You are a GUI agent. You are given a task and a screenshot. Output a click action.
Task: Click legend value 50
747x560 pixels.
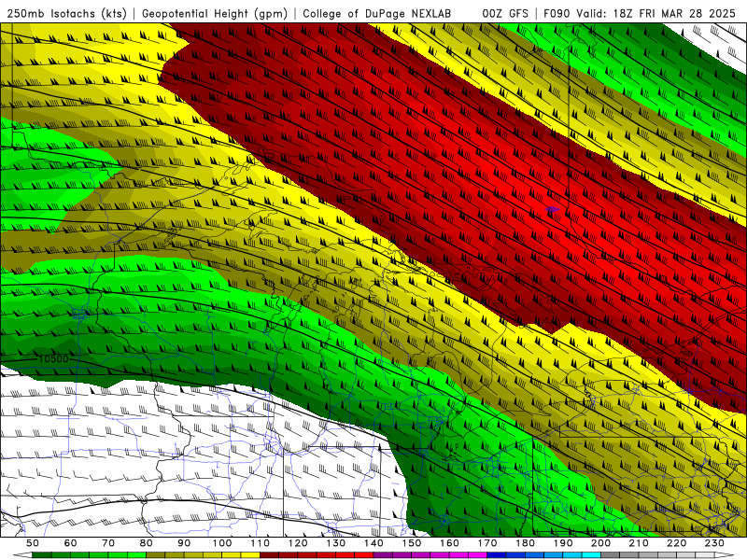tap(33, 543)
